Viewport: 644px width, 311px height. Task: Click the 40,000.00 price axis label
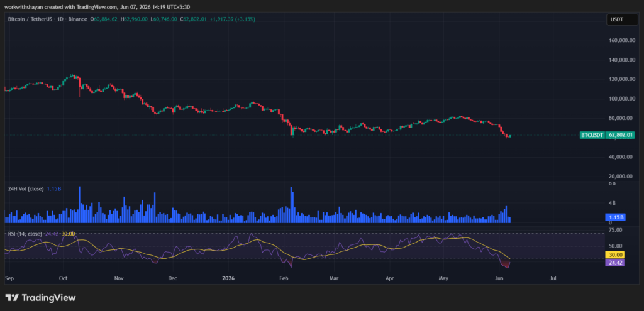[x=621, y=156]
